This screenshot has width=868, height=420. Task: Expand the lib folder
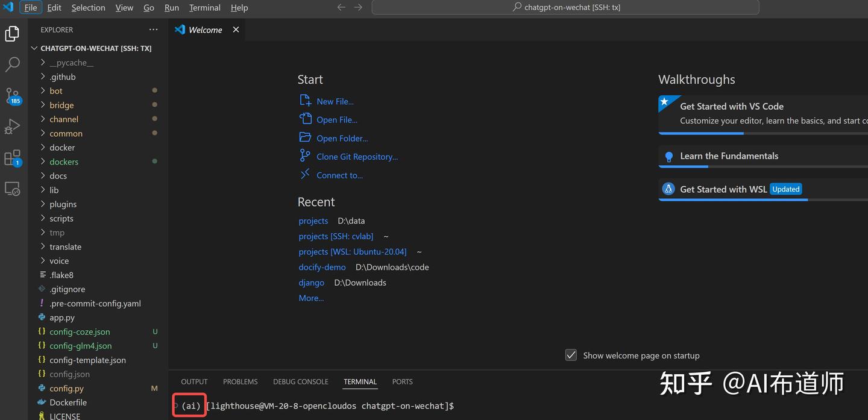43,190
